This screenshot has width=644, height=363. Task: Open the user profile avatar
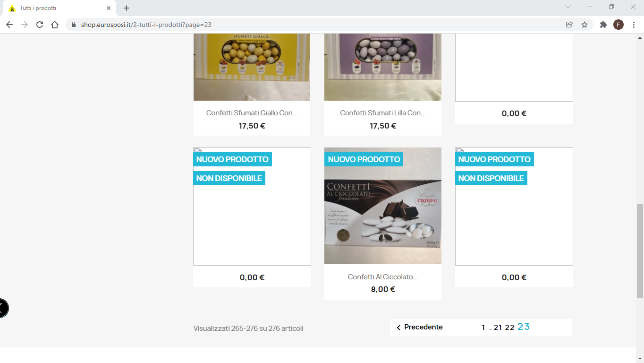(x=619, y=25)
